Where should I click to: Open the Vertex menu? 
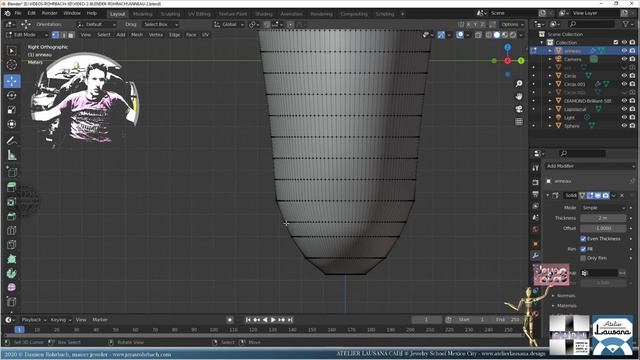156,35
